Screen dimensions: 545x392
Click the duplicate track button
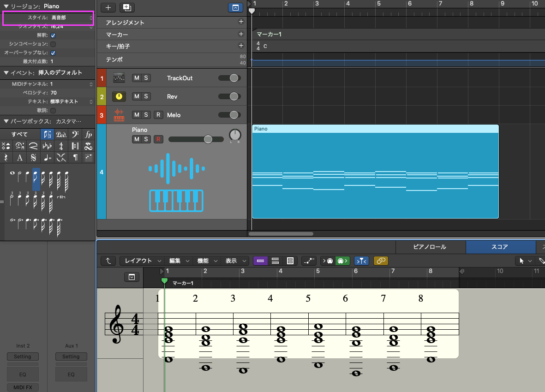127,8
